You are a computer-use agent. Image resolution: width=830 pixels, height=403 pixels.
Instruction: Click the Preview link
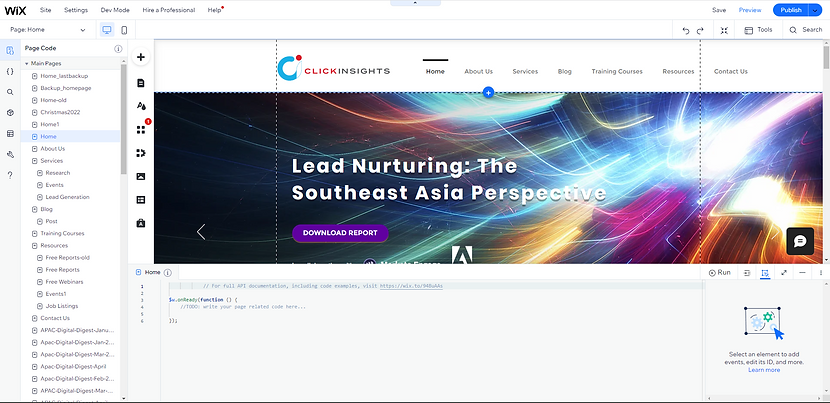pos(750,10)
